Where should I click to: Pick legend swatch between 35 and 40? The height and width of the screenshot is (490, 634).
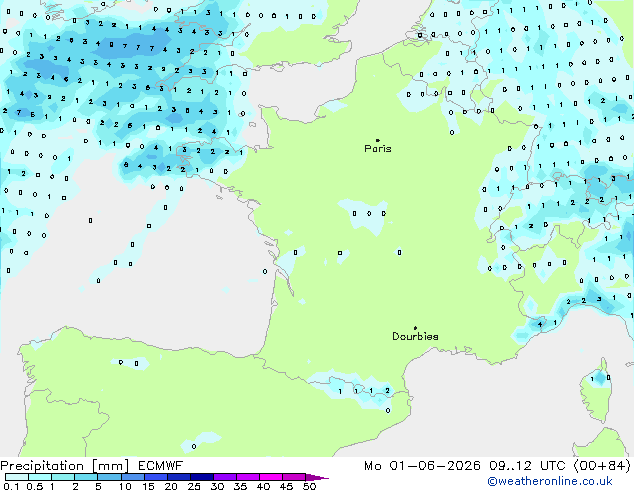point(247,477)
